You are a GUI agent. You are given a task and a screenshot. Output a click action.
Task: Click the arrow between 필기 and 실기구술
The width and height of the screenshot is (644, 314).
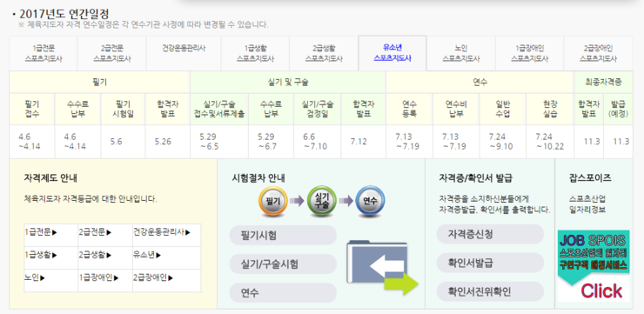(x=297, y=201)
